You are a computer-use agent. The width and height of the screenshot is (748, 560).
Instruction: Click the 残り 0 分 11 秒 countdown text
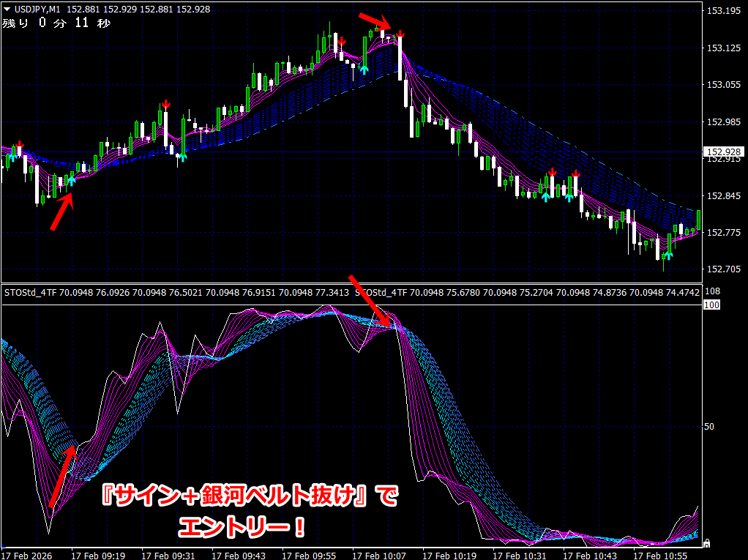pyautogui.click(x=56, y=23)
